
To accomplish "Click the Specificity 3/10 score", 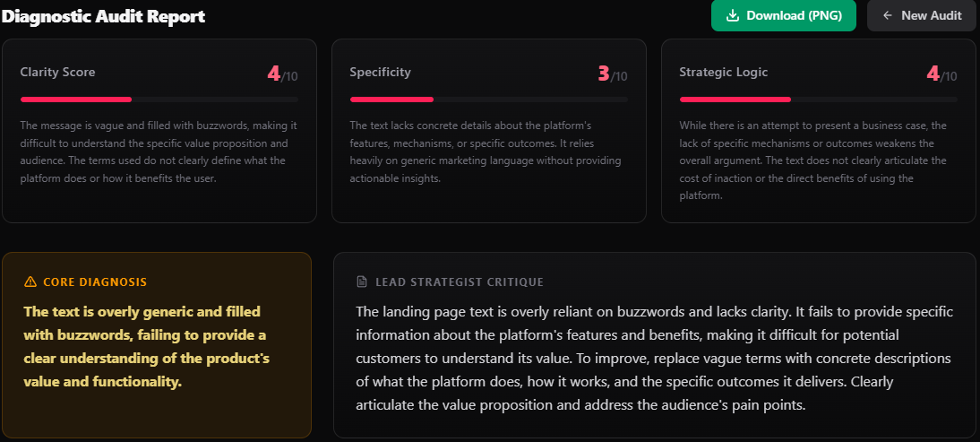I will 613,74.
